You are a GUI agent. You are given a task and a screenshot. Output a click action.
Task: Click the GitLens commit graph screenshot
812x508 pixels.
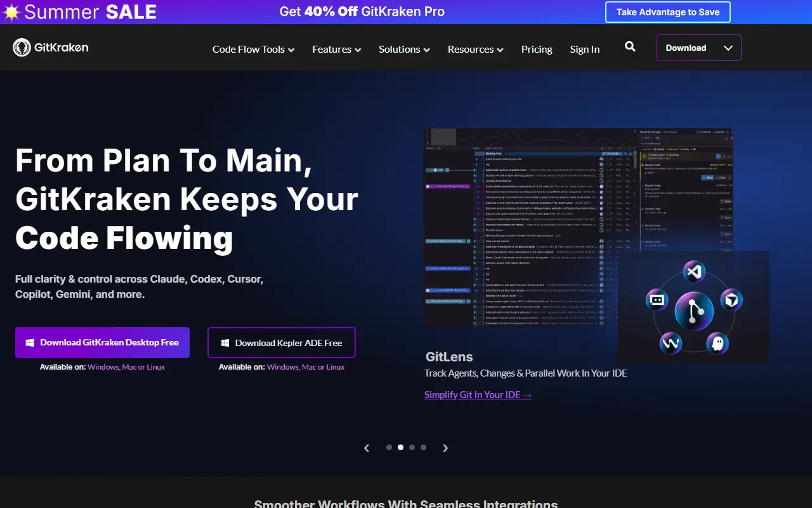[x=578, y=227]
